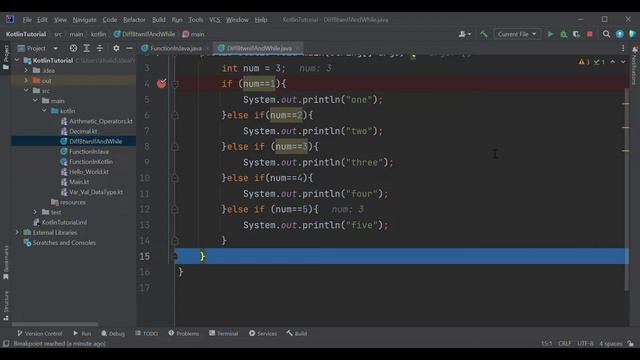Fold the else-if block at line 8
This screenshot has height=360, width=640.
coord(175,147)
